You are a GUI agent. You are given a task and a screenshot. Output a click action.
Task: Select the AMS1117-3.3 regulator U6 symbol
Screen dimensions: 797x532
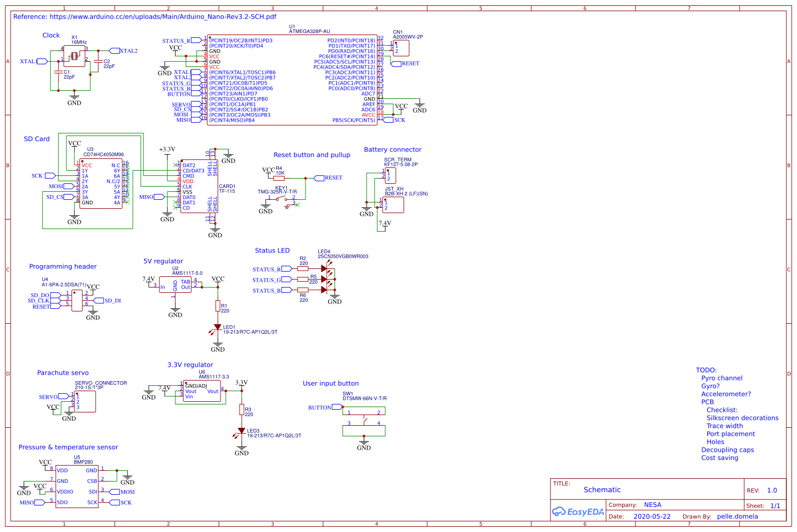click(201, 391)
